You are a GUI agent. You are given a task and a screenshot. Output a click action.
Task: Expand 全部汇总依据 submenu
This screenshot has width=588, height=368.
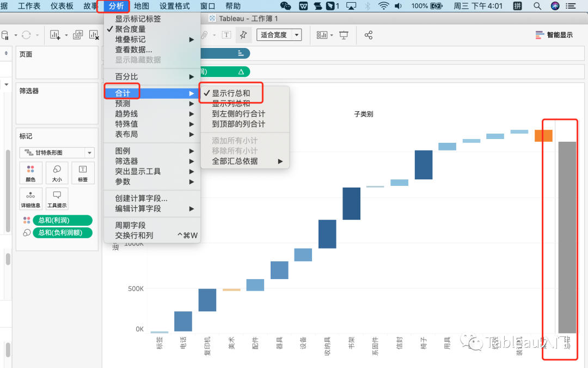(245, 161)
